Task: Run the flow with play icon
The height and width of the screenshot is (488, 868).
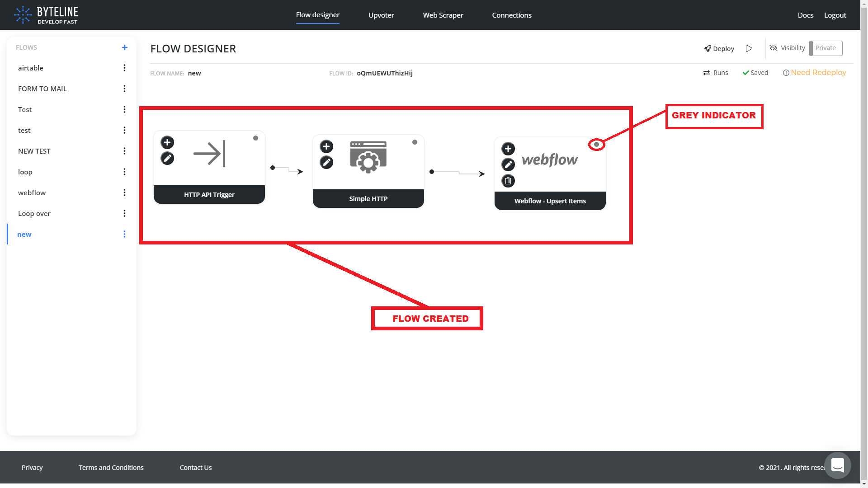Action: pyautogui.click(x=749, y=48)
